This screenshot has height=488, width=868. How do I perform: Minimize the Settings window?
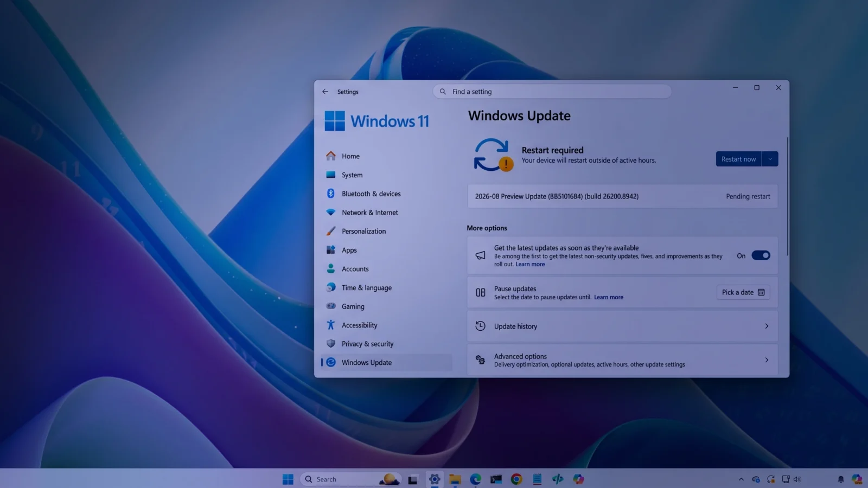click(736, 88)
